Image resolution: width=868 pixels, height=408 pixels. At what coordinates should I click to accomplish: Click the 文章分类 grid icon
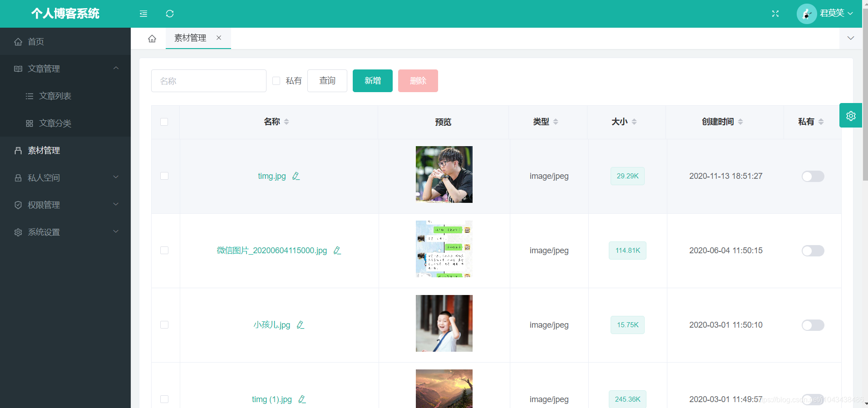tap(30, 123)
